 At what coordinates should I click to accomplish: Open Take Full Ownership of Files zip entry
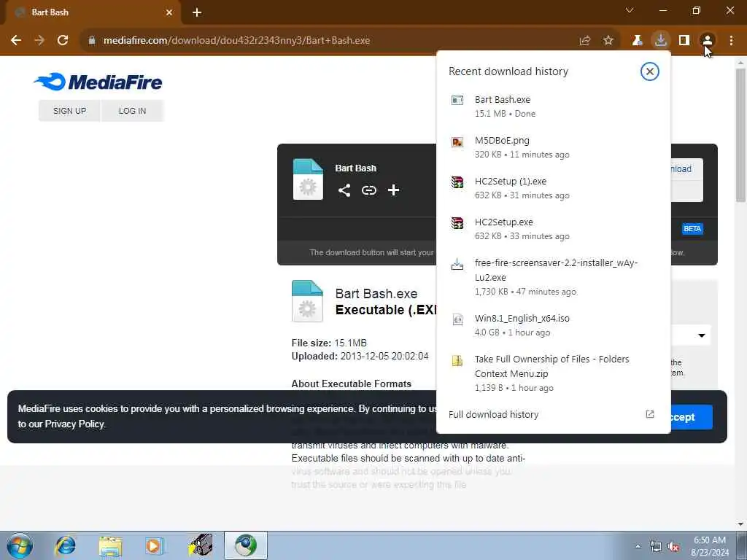554,373
